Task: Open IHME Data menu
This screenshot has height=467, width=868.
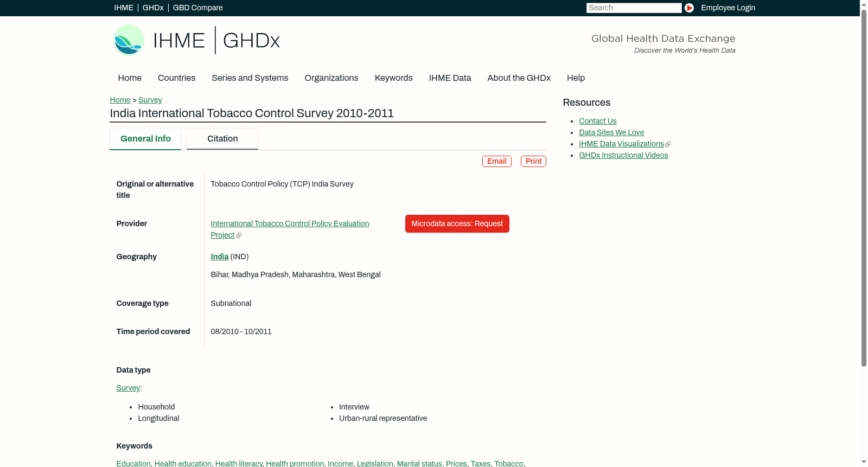Action: (x=450, y=78)
